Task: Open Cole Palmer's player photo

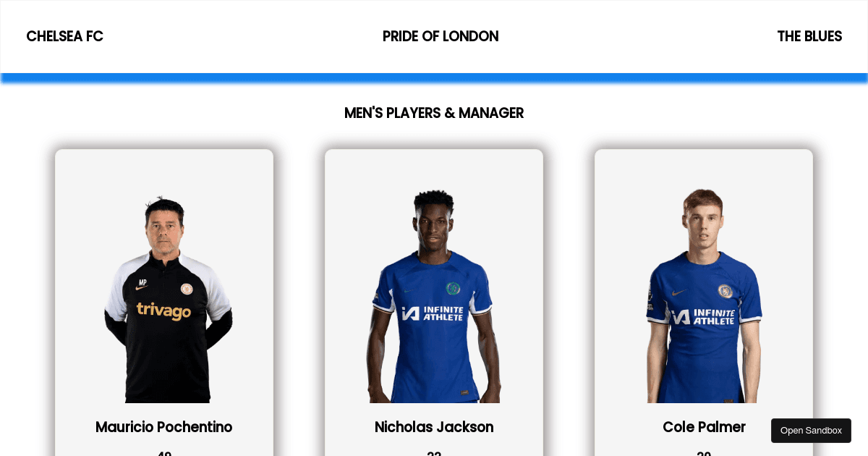Action: (x=704, y=296)
